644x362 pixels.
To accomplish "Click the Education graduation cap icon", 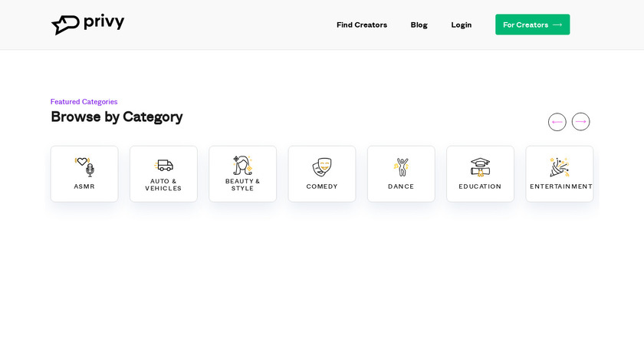I will pyautogui.click(x=480, y=167).
